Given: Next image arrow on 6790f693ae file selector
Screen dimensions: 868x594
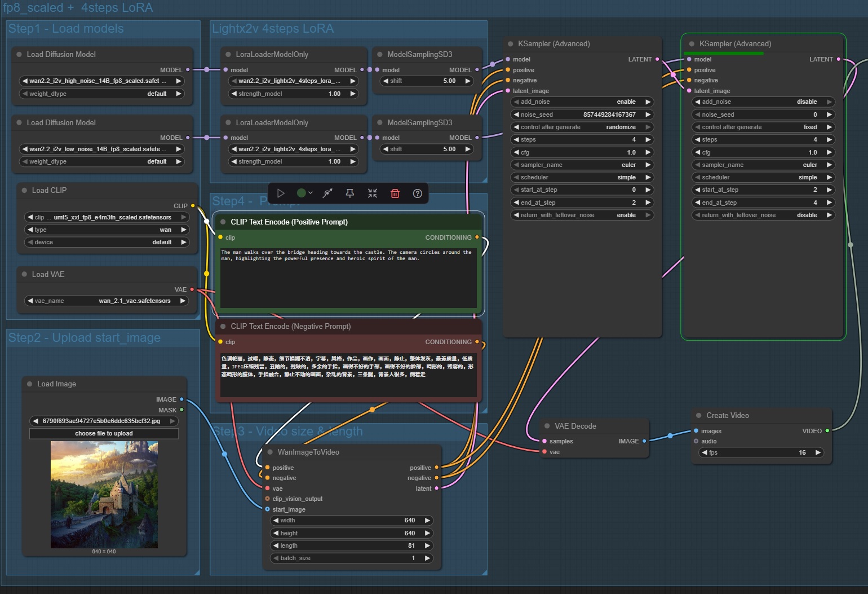Looking at the screenshot, I should [172, 421].
